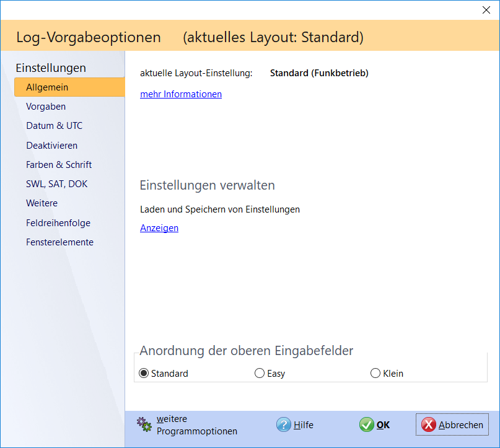500x448 pixels.
Task: Open Datum & UTC settings
Action: (x=54, y=126)
